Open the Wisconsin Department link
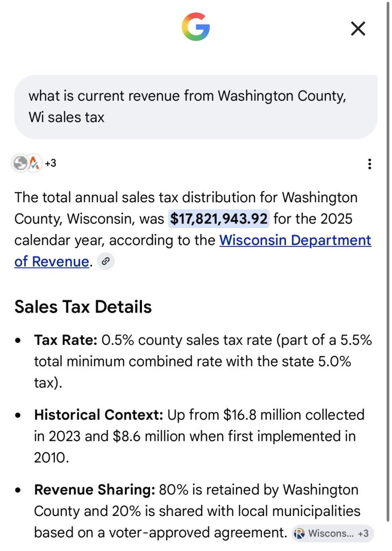The image size is (392, 551). (x=295, y=240)
